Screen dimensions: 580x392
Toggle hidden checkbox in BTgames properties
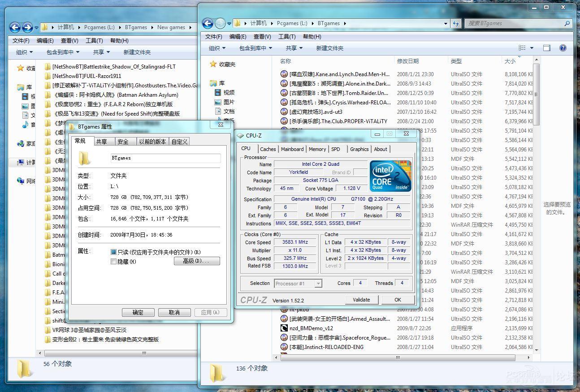point(113,261)
